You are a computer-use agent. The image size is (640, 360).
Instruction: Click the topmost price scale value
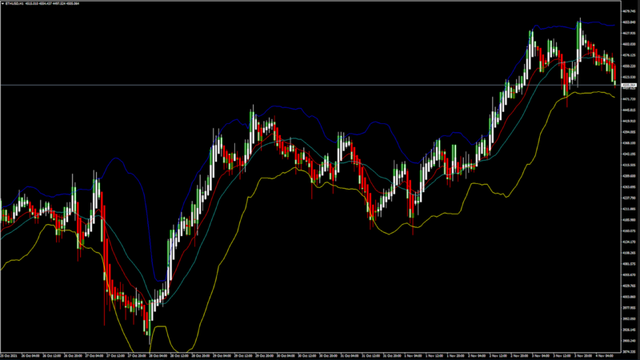[x=629, y=11]
